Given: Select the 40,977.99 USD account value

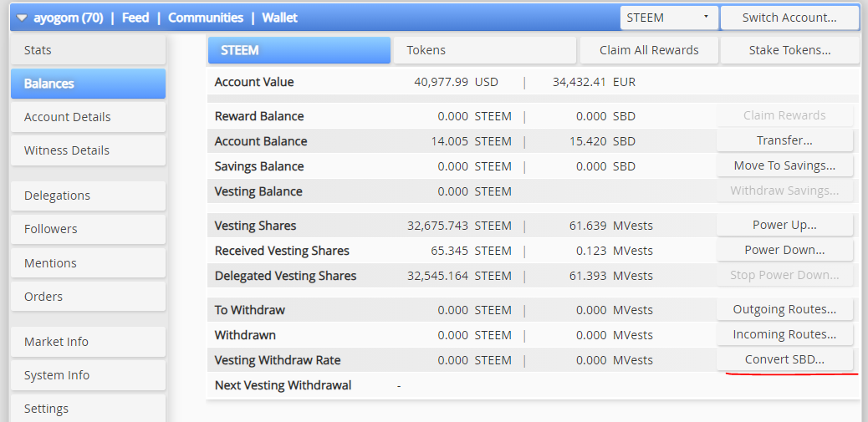Looking at the screenshot, I should [456, 83].
